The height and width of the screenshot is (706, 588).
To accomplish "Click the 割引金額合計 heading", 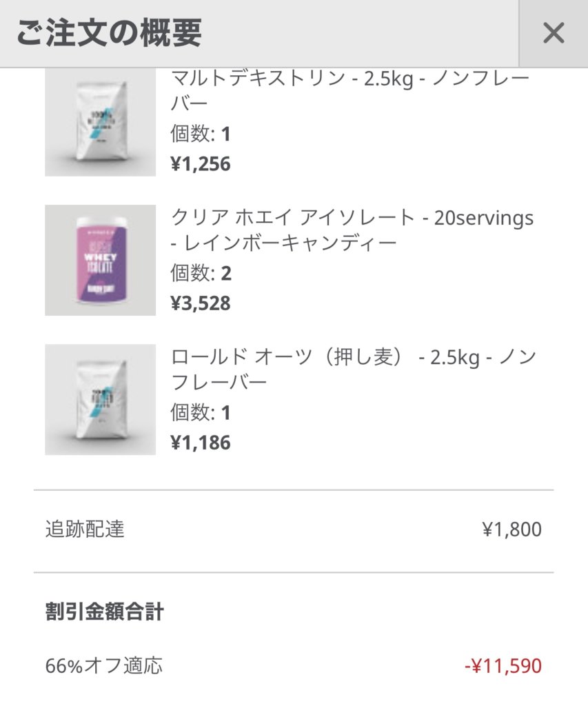I will pos(105,612).
